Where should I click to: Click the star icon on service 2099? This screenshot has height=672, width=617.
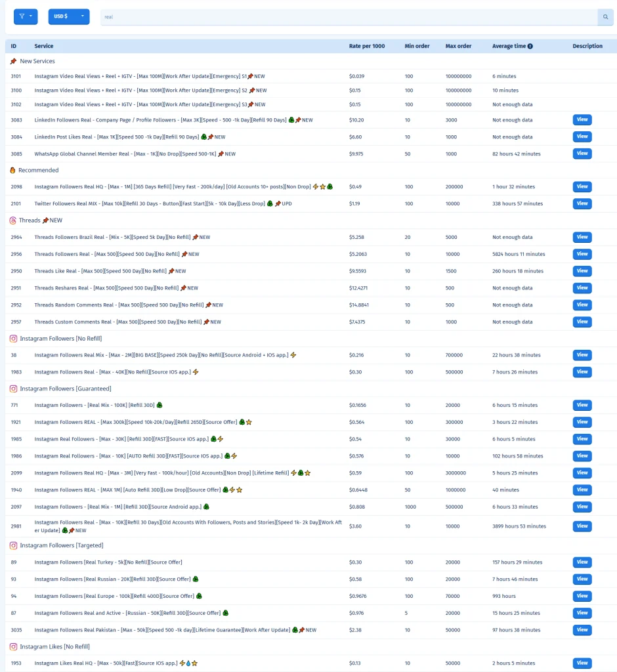pos(307,473)
